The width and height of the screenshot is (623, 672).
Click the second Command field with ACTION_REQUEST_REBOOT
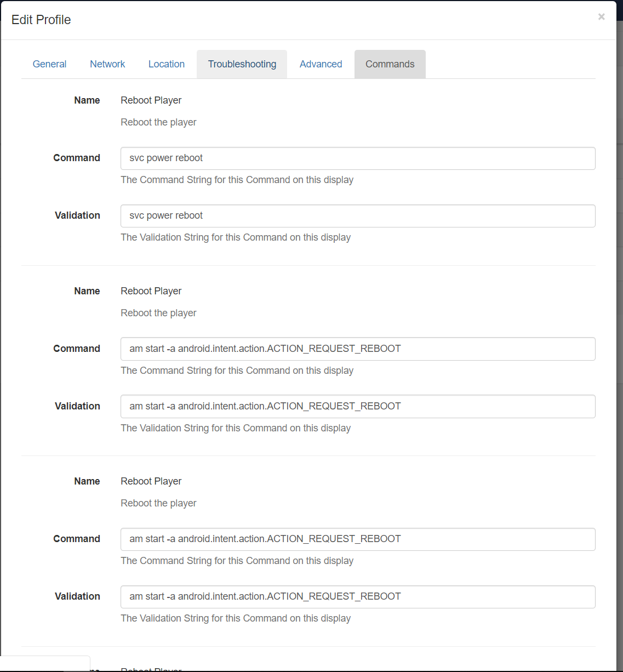(x=358, y=349)
